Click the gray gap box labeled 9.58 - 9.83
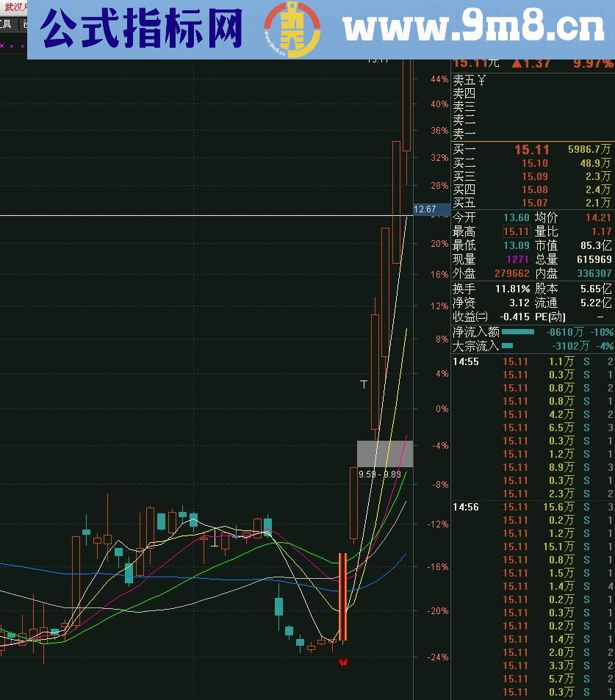The width and height of the screenshot is (615, 700). click(384, 453)
